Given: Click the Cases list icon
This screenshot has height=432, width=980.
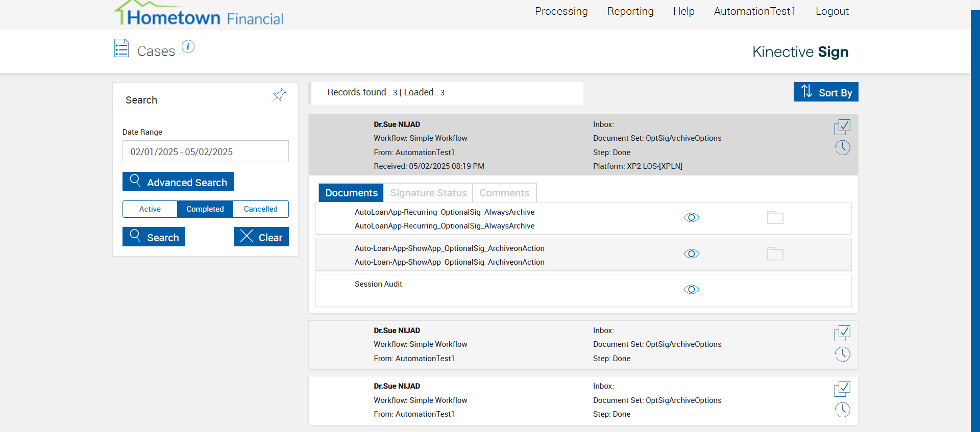Looking at the screenshot, I should (121, 48).
